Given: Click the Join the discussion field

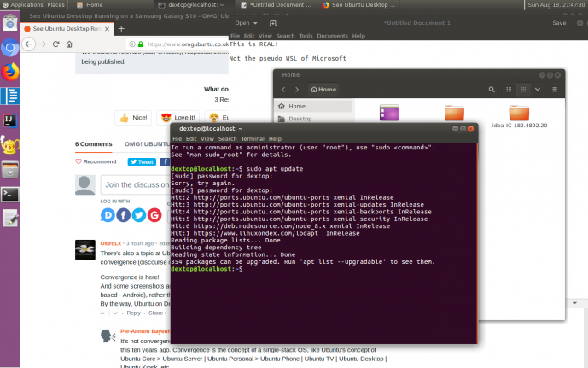Looking at the screenshot, I should pos(136,184).
